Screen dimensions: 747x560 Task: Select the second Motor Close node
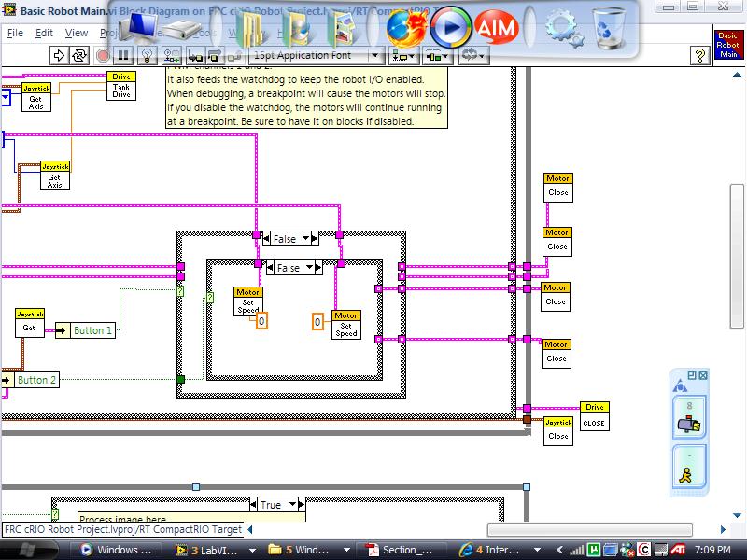pyautogui.click(x=557, y=242)
